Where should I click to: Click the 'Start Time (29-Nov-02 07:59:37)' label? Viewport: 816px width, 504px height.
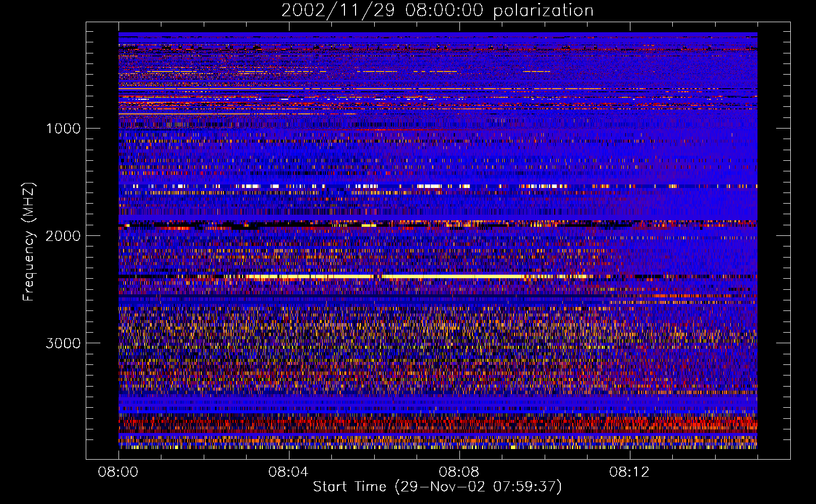[x=437, y=487]
